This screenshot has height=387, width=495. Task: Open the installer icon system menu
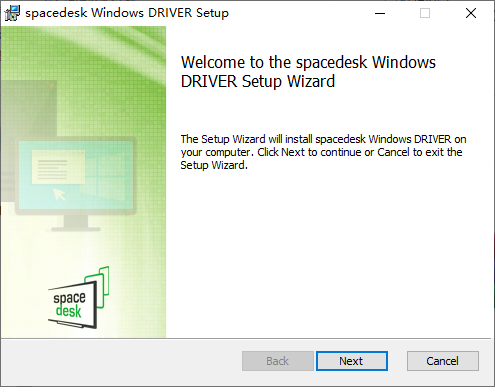coord(12,13)
